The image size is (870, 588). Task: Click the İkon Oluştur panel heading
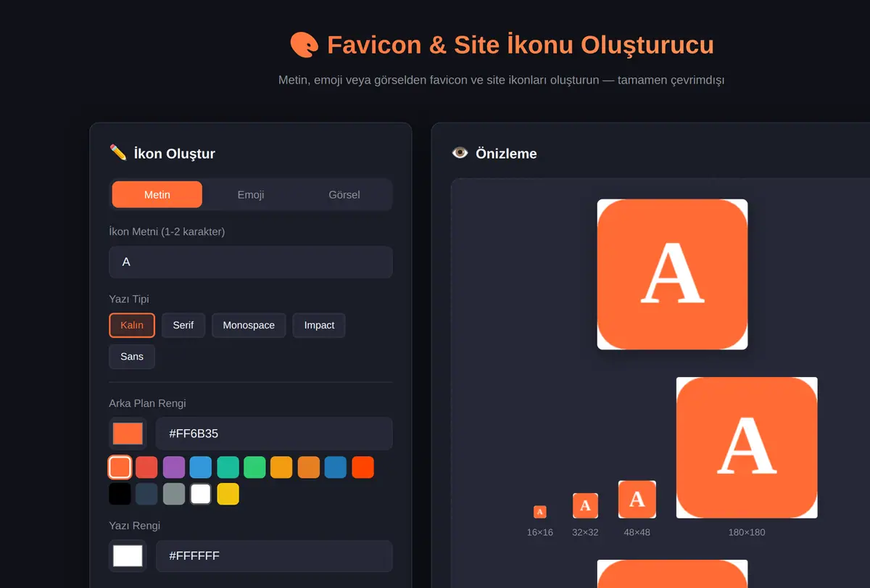click(174, 154)
